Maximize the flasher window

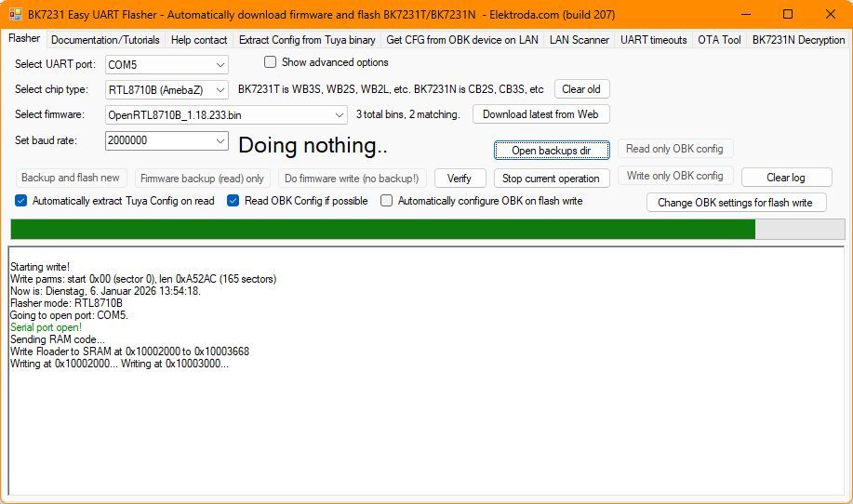(x=788, y=14)
